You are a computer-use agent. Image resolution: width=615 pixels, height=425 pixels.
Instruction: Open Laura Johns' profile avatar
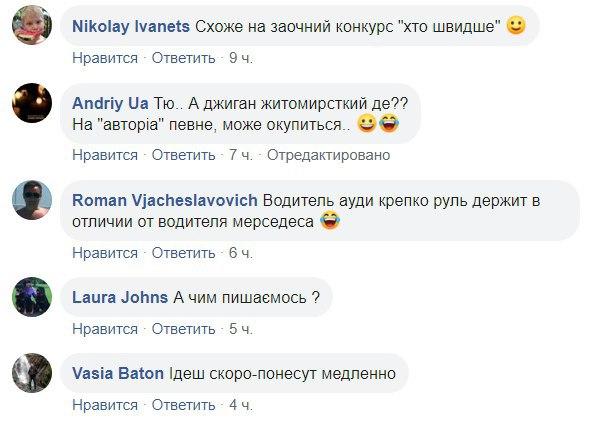click(x=31, y=297)
